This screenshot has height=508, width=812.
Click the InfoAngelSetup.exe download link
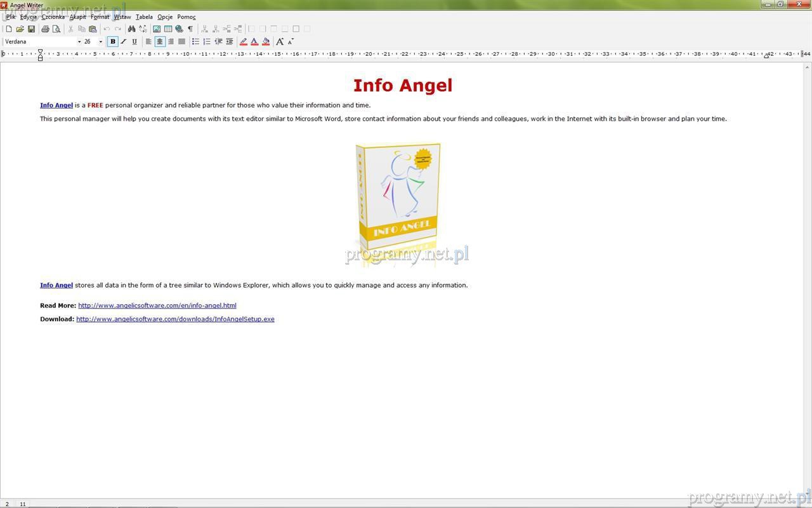tap(175, 319)
